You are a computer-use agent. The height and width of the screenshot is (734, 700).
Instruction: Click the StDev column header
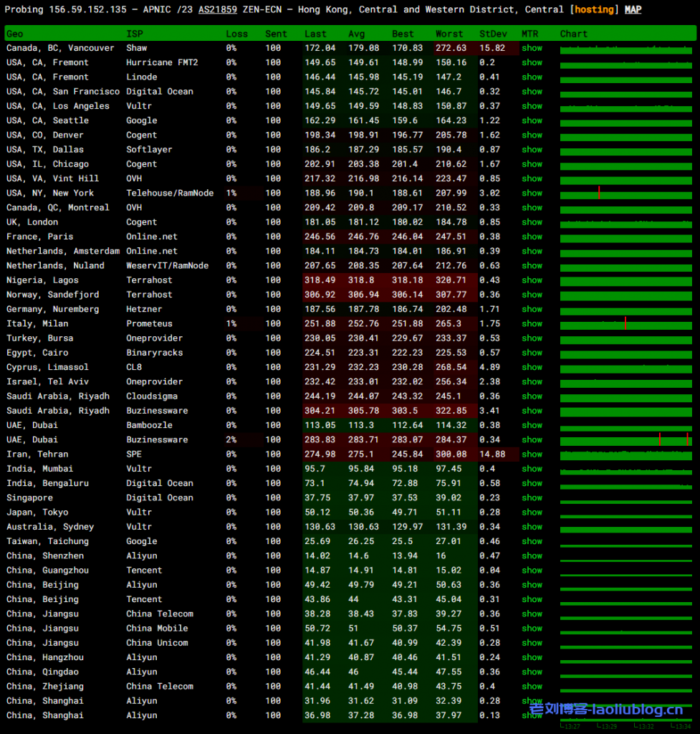tap(493, 34)
